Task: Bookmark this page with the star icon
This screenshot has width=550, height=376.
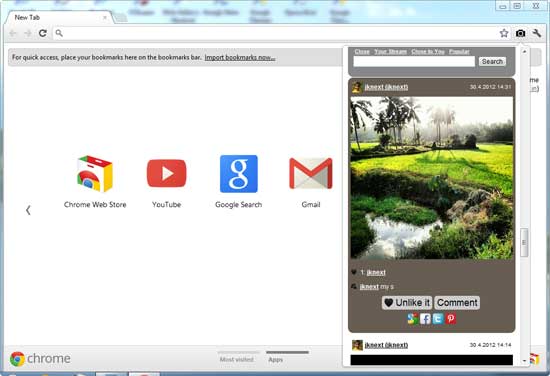Action: 504,33
